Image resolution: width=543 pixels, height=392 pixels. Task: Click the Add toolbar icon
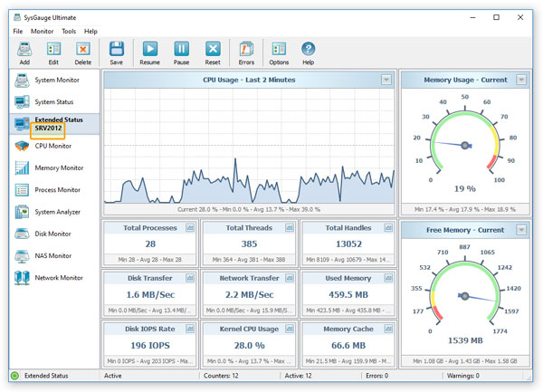[x=24, y=49]
